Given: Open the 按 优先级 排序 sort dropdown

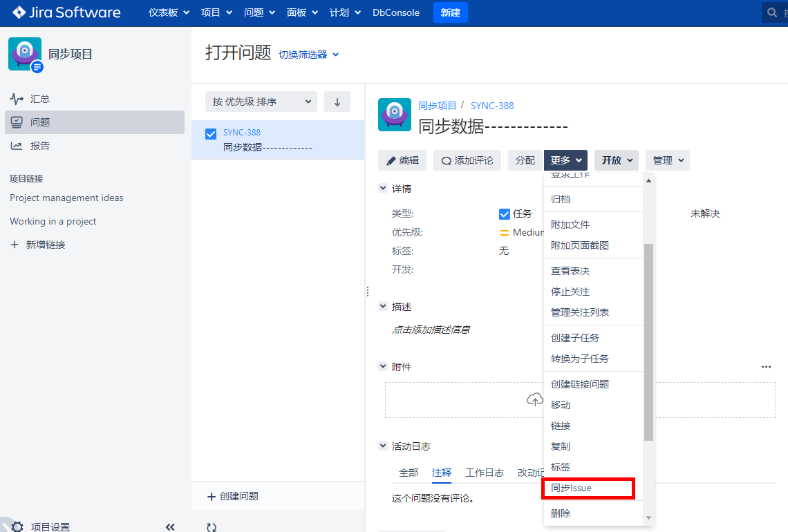Looking at the screenshot, I should (261, 102).
